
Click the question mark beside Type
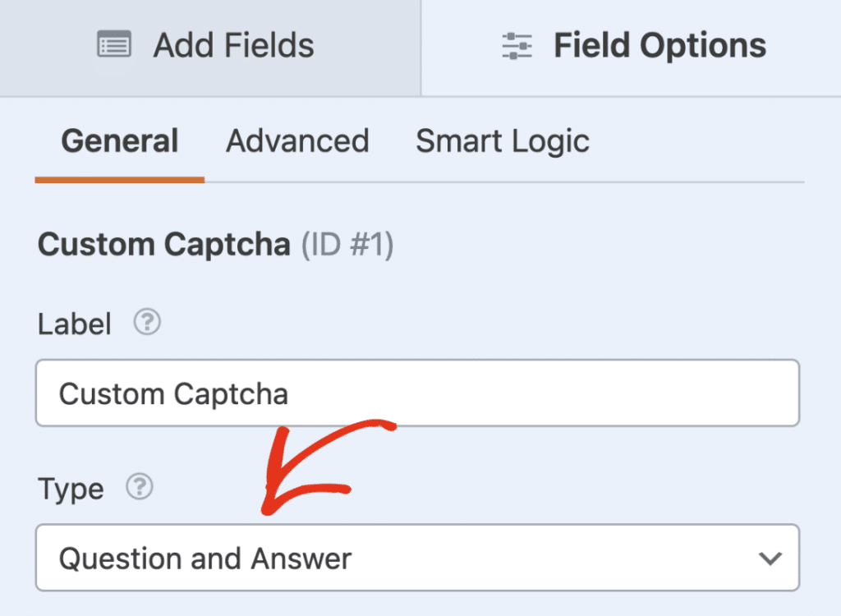(x=140, y=488)
